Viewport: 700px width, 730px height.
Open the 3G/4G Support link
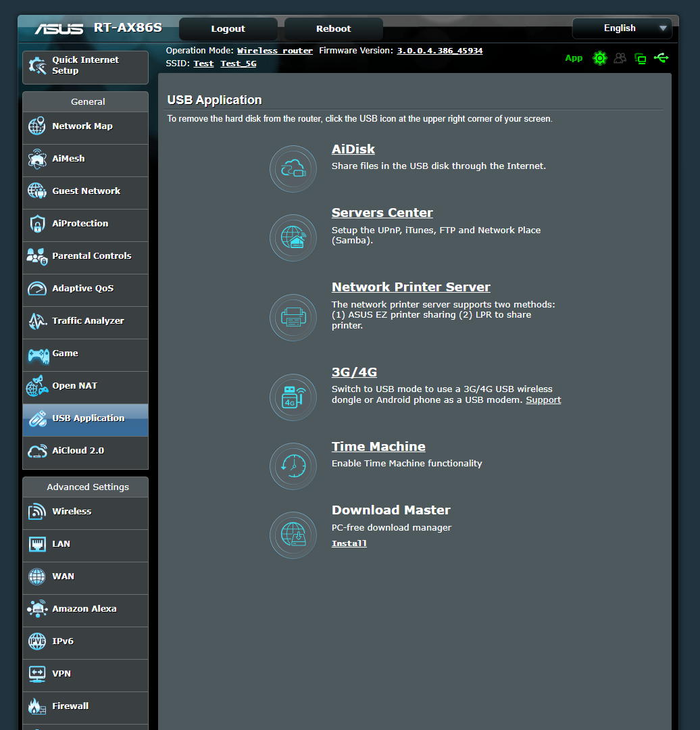tap(543, 399)
